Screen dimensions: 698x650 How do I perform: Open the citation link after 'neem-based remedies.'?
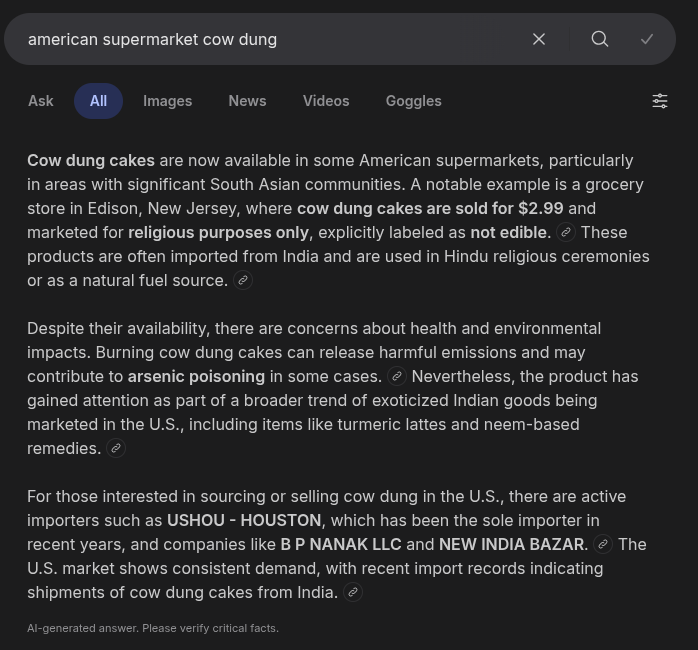coord(116,448)
